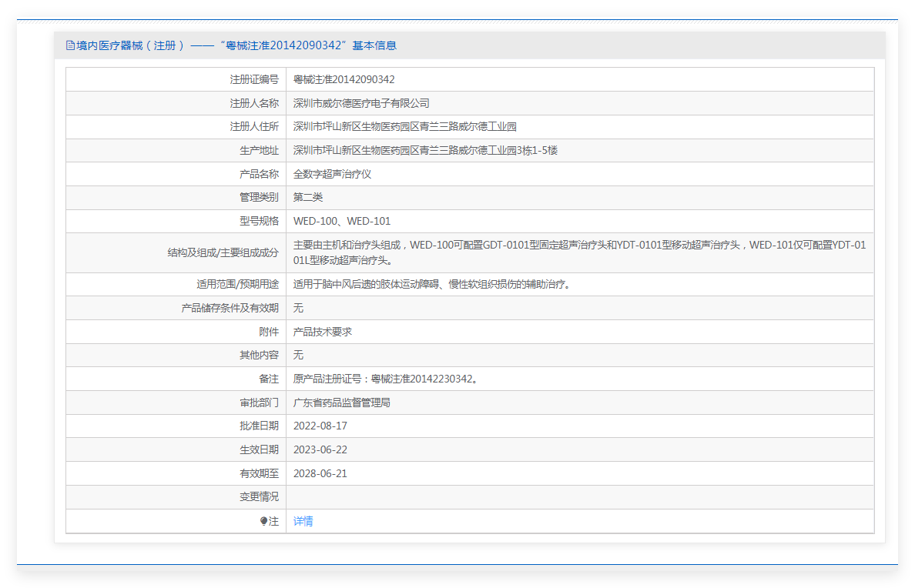Viewport: 915px width, 588px height.
Task: Click the 适用范围/预期用途 label
Action: tap(237, 284)
